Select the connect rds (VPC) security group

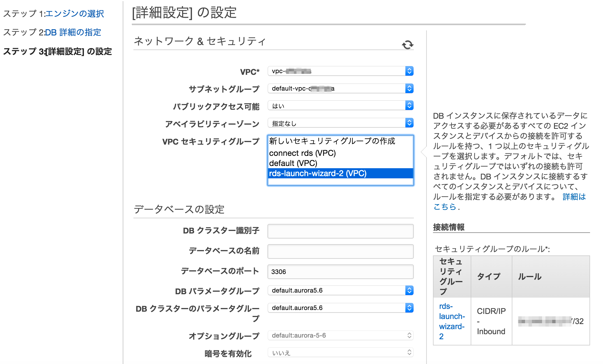(303, 153)
